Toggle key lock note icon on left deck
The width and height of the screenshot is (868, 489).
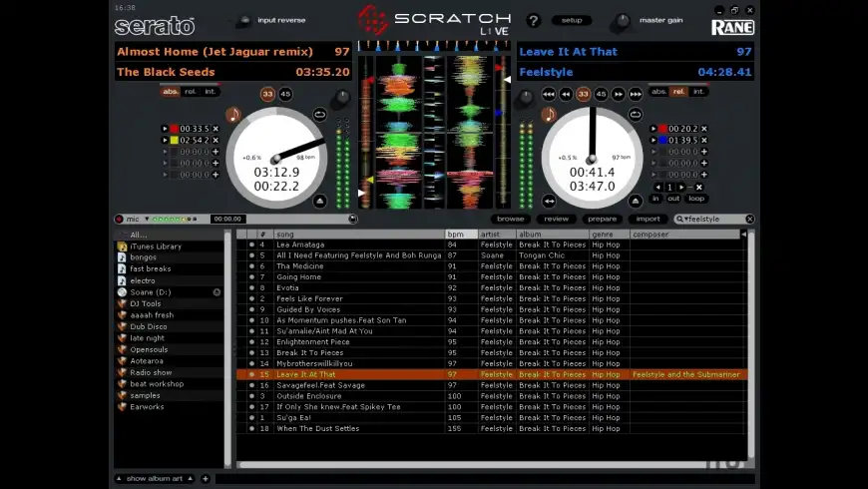click(233, 115)
